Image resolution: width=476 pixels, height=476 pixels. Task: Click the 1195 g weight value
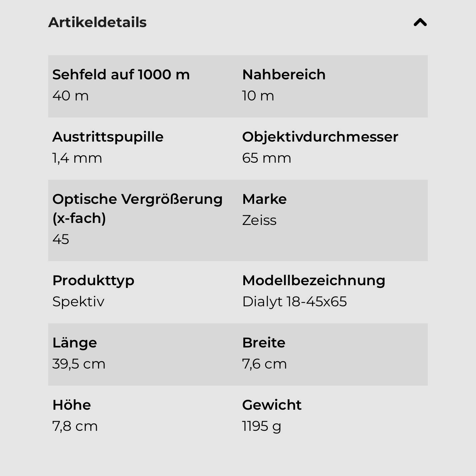coord(261,426)
